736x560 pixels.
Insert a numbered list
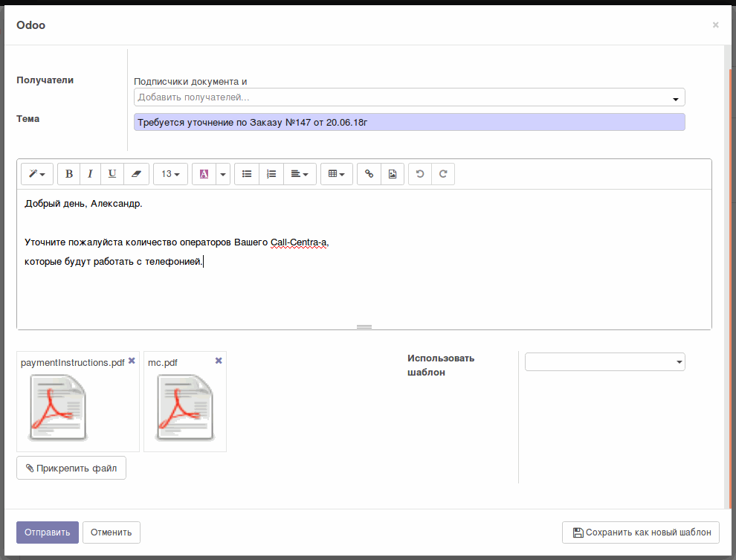pyautogui.click(x=271, y=173)
